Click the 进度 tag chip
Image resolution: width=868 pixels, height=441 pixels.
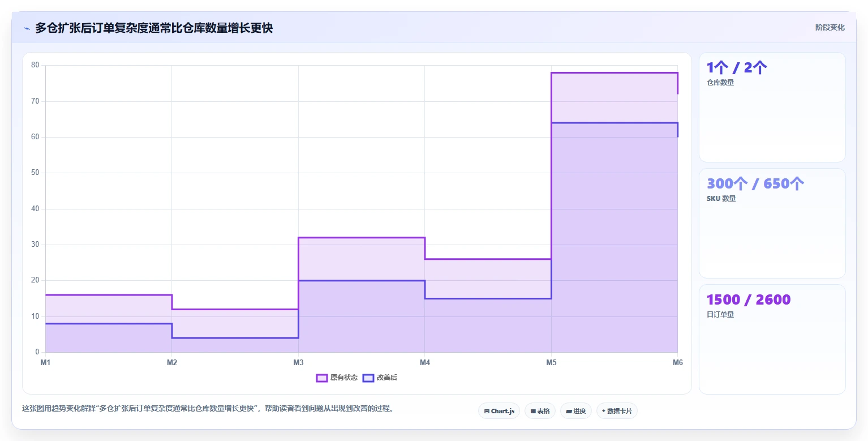pos(575,411)
